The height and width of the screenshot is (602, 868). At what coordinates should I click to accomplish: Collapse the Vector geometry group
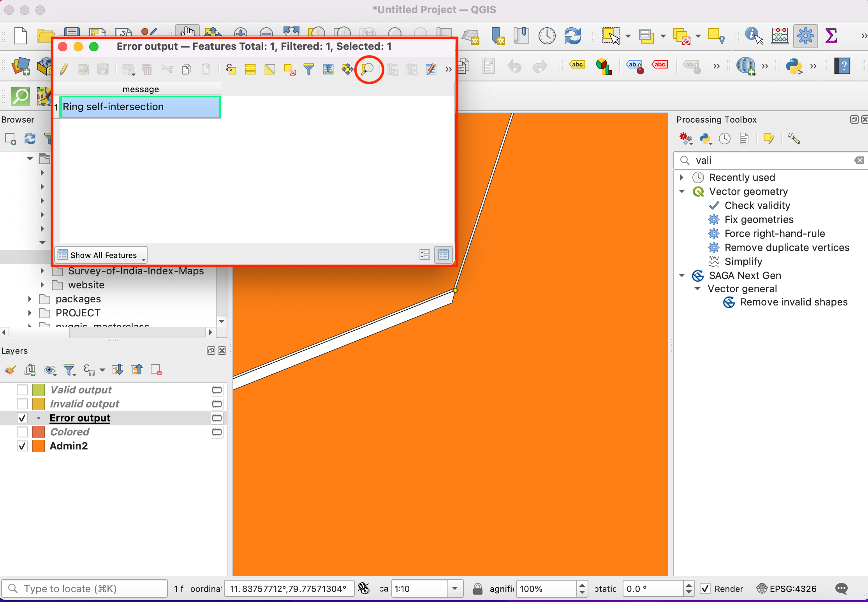[x=682, y=191]
